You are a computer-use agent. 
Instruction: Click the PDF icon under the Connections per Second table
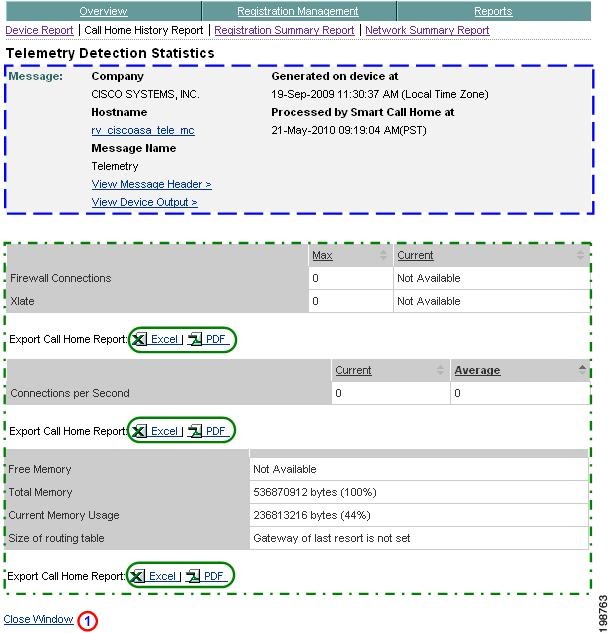click(195, 431)
